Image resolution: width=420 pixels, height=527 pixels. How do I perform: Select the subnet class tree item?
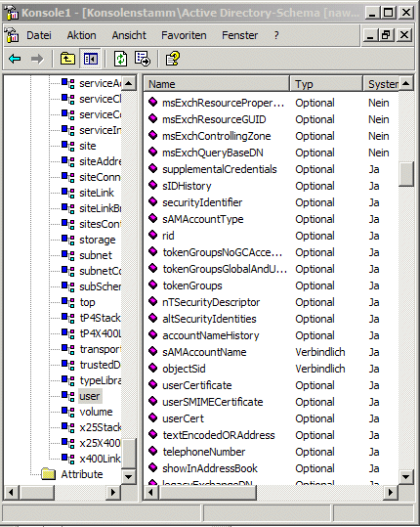pos(96,255)
